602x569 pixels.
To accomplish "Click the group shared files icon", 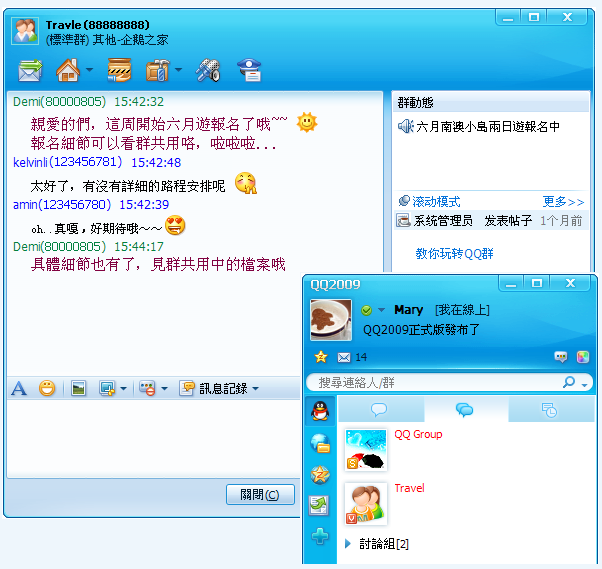I will (x=119, y=70).
